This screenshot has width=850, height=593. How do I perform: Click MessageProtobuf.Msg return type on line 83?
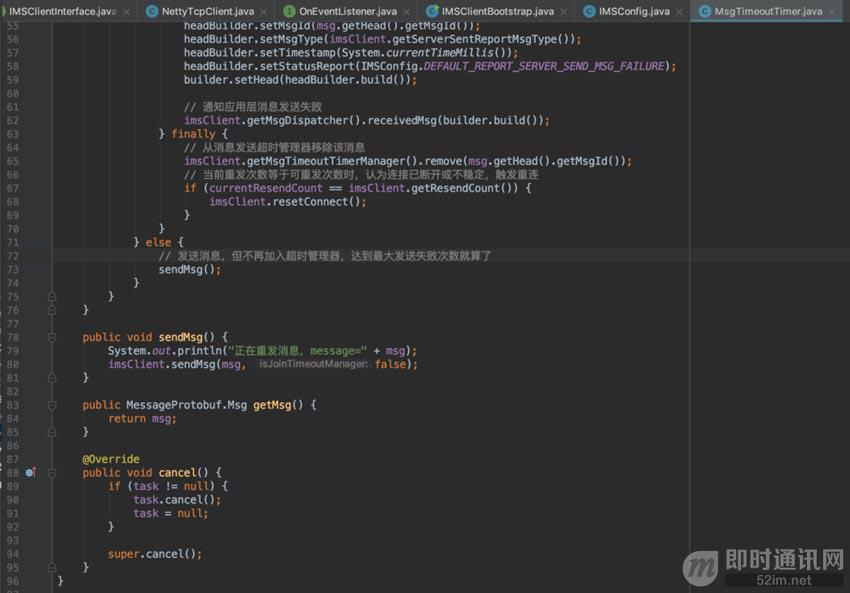[x=186, y=405]
